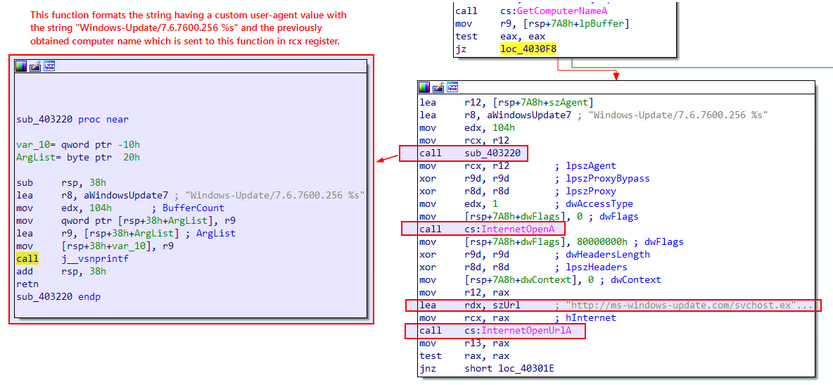Select 'mov [rsp+7A8h+dwFlags], 80000000h' instruction
Screen dimensions: 833x385
coord(551,242)
